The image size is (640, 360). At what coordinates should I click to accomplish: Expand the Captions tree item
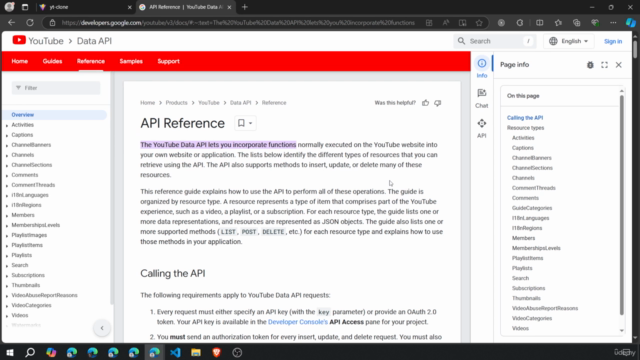pyautogui.click(x=7, y=135)
